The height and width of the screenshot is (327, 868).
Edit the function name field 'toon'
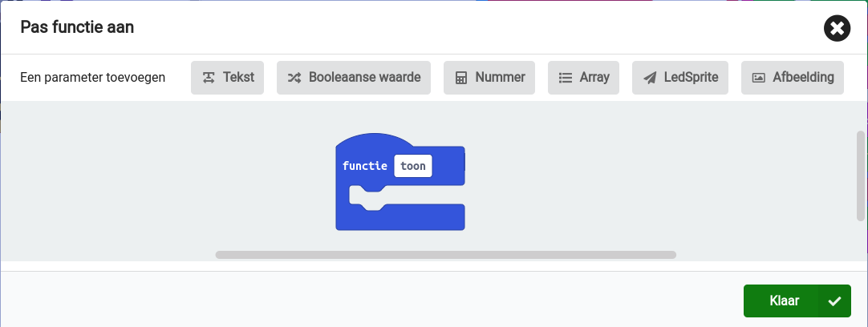(x=412, y=166)
